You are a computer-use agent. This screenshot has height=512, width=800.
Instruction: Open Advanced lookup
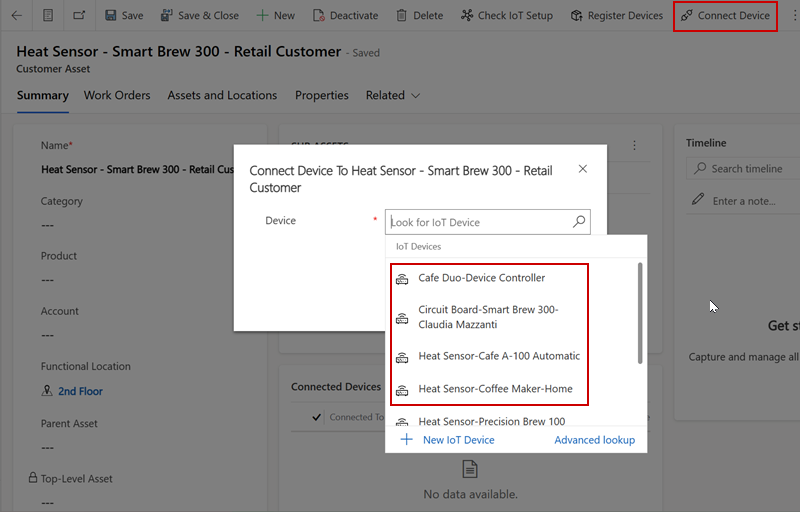(x=594, y=440)
